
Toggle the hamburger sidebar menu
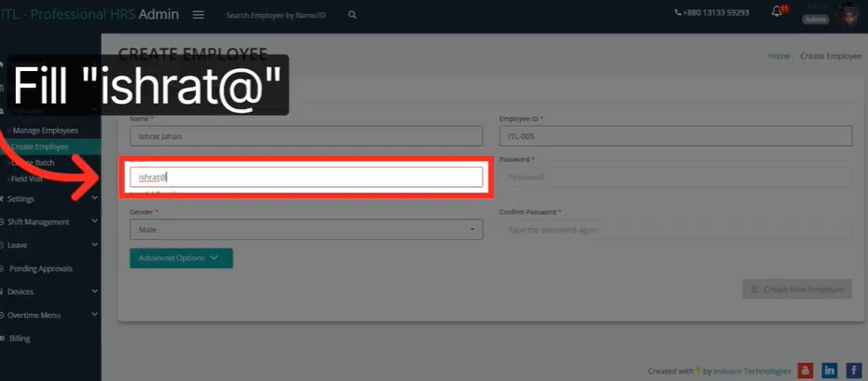click(198, 15)
